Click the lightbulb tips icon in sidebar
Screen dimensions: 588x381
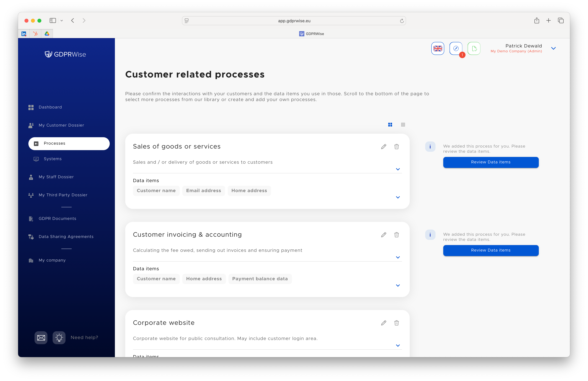coord(59,337)
